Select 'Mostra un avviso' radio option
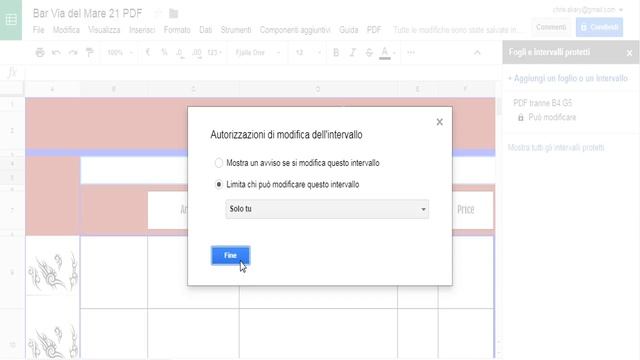Viewport: 640px width, 360px height. 219,163
